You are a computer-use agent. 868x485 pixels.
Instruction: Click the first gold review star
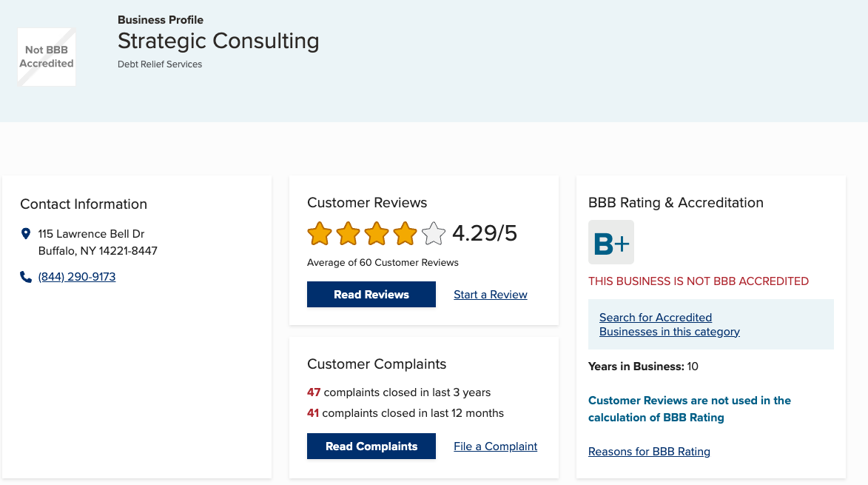(x=320, y=234)
